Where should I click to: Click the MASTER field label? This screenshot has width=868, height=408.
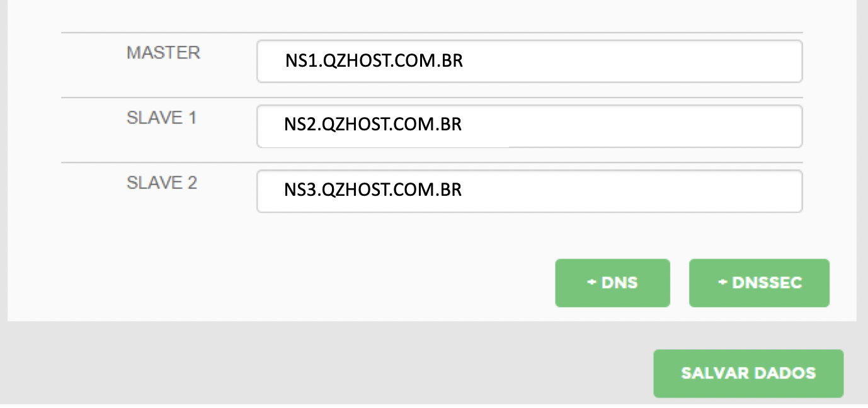[x=163, y=53]
